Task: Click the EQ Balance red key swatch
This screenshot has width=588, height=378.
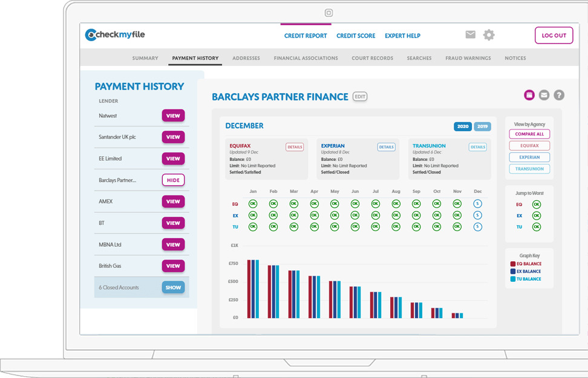Action: click(512, 264)
